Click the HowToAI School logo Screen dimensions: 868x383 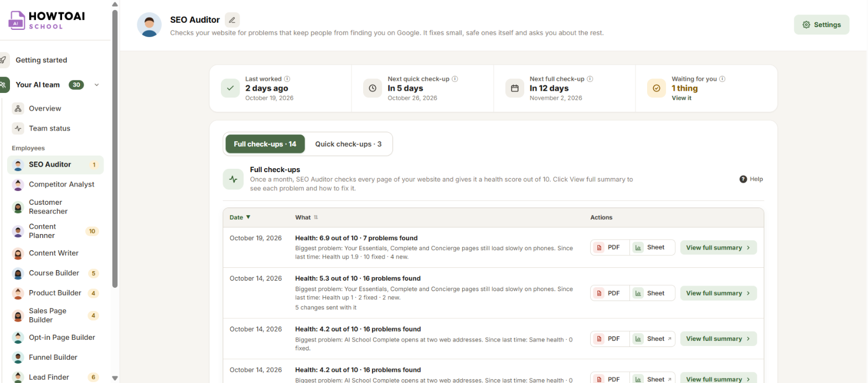pyautogui.click(x=46, y=20)
